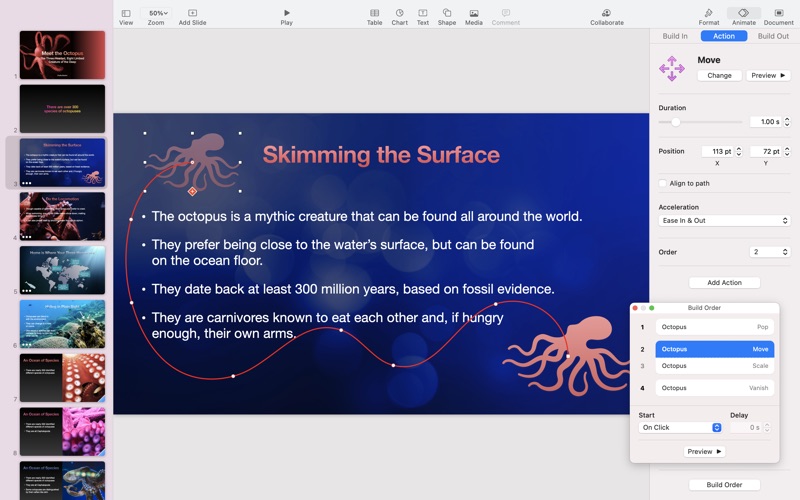Add a Text box using the toolbar
The height and width of the screenshot is (500, 800).
(423, 13)
